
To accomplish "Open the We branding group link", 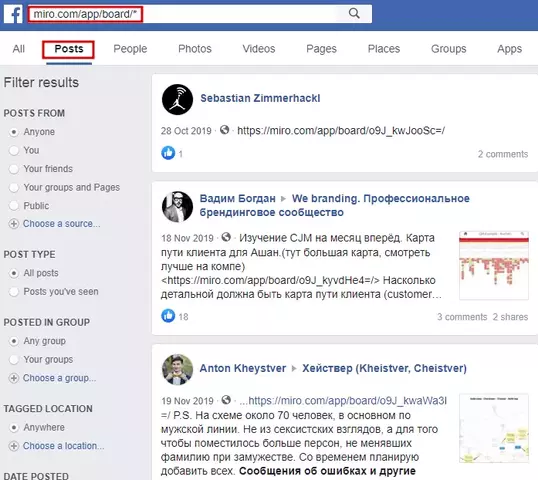I will pyautogui.click(x=335, y=205).
